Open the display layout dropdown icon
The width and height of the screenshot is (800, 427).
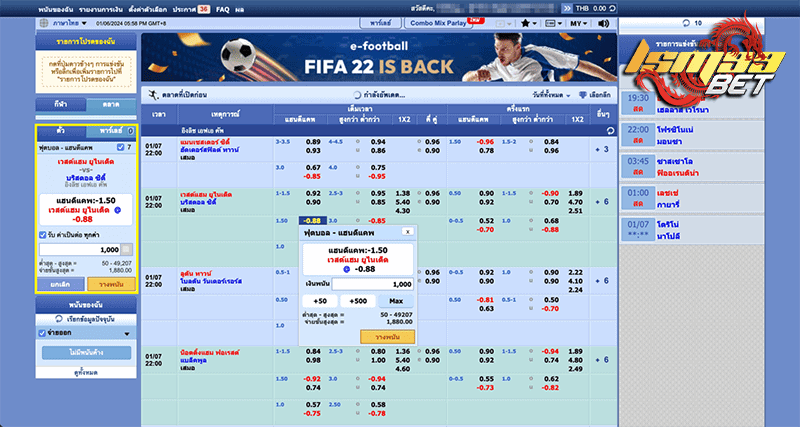[x=553, y=23]
